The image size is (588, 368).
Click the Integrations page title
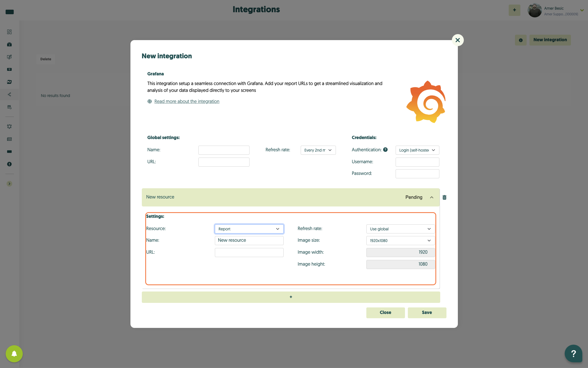(x=256, y=9)
